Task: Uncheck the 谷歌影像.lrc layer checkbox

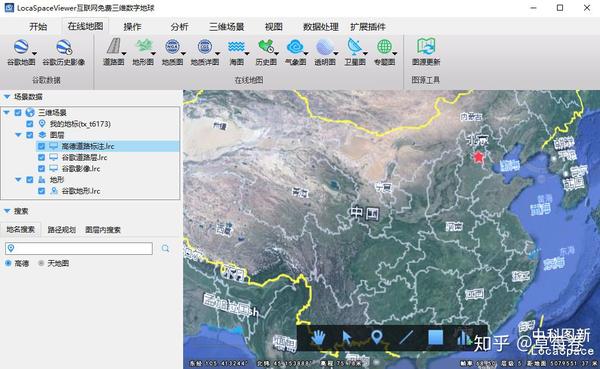Action: (x=41, y=168)
